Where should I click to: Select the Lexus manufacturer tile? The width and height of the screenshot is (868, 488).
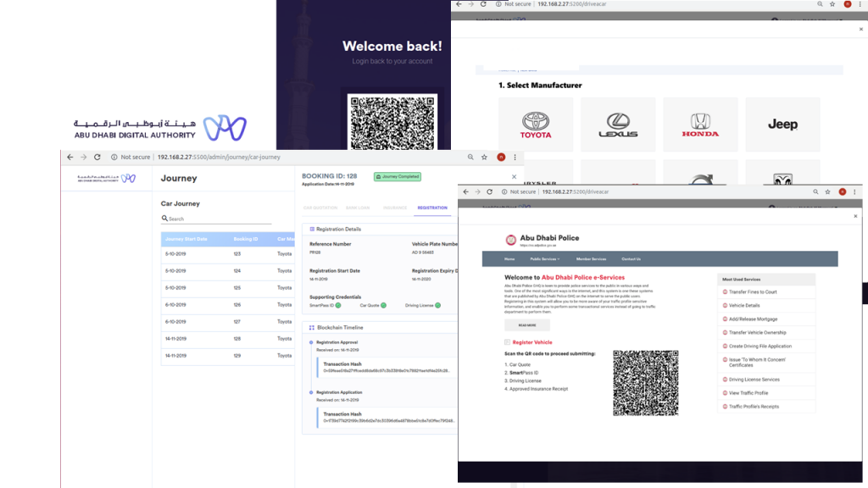pos(618,125)
